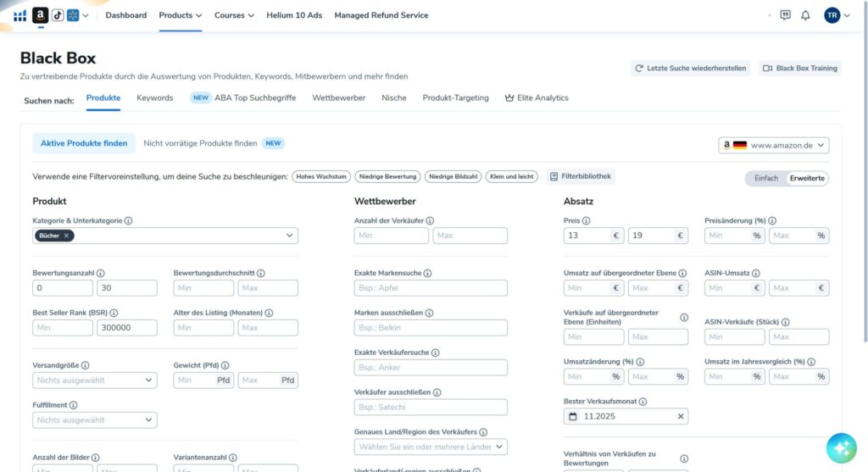Image resolution: width=868 pixels, height=472 pixels.
Task: Apply the Niedrige Bewertung filter preset
Action: [x=387, y=176]
